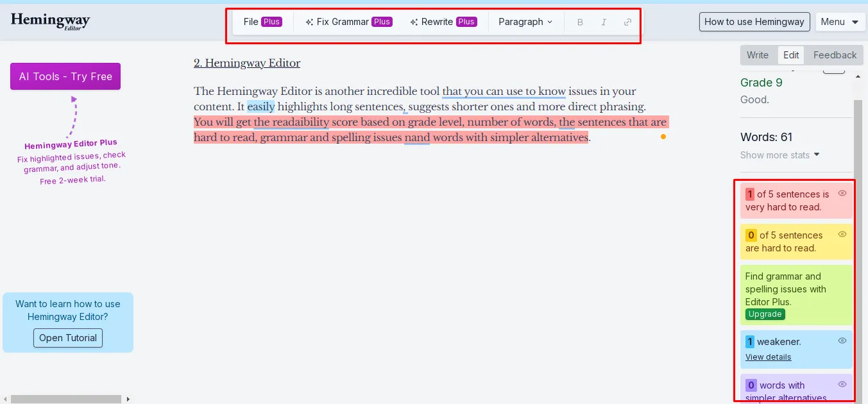
Task: Click the up arrow of the sidebar scrollbar
Action: (858, 76)
